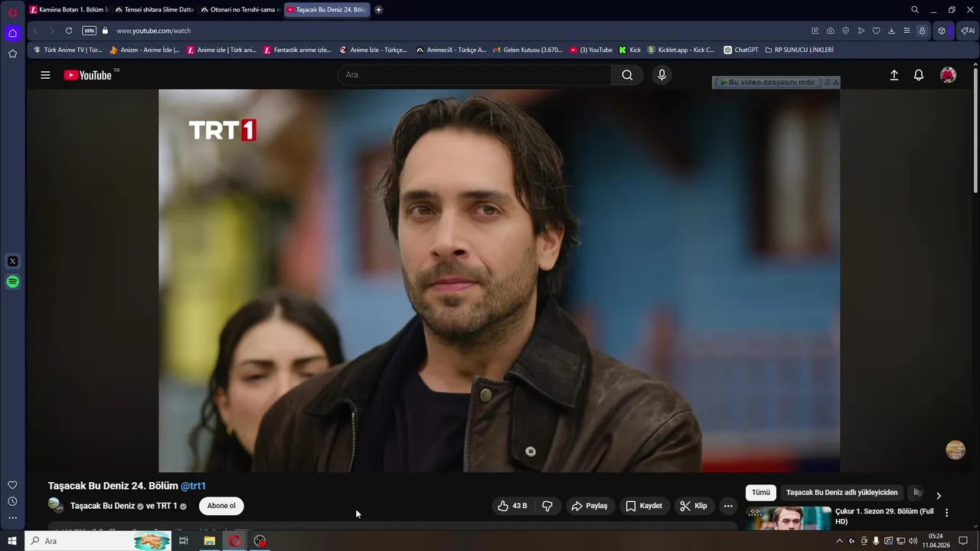Open Çukur 1. Sezon 29. Bölüm title

pos(884,517)
